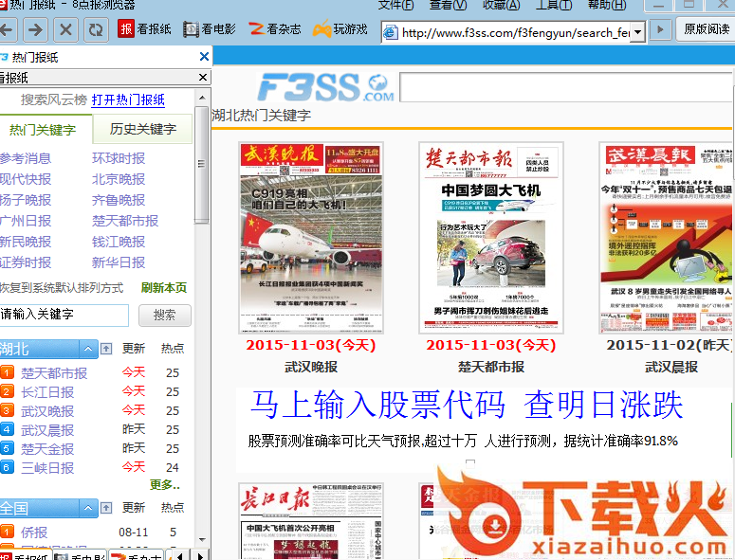Open the 楚天都市报 front page thumbnail
This screenshot has width=735, height=560.
click(x=490, y=238)
